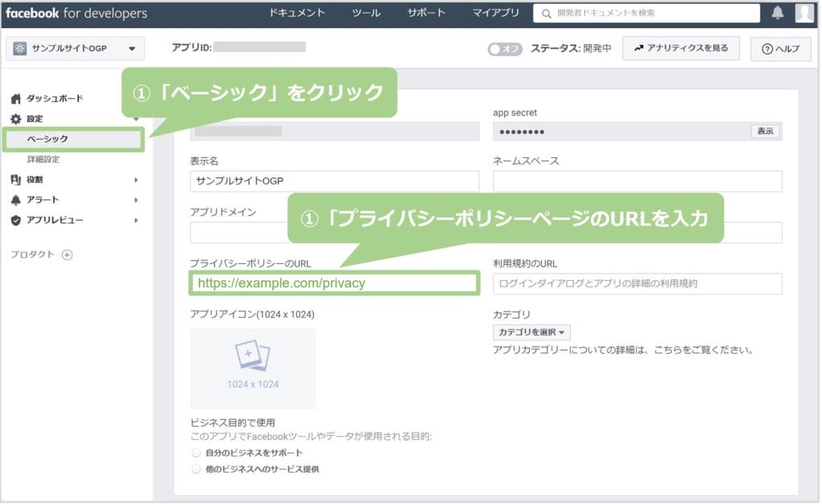This screenshot has width=822, height=504.
Task: Click the search magnifier icon
Action: (x=547, y=14)
